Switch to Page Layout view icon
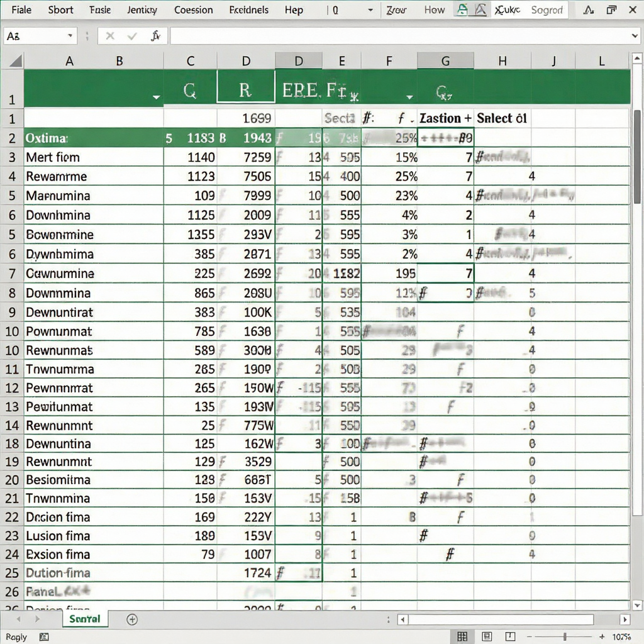The height and width of the screenshot is (644, 644). (487, 636)
